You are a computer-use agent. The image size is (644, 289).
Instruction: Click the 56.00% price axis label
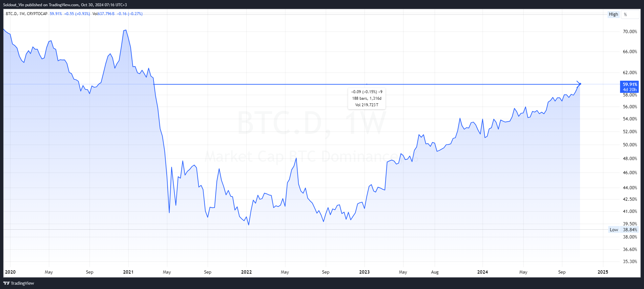click(630, 107)
